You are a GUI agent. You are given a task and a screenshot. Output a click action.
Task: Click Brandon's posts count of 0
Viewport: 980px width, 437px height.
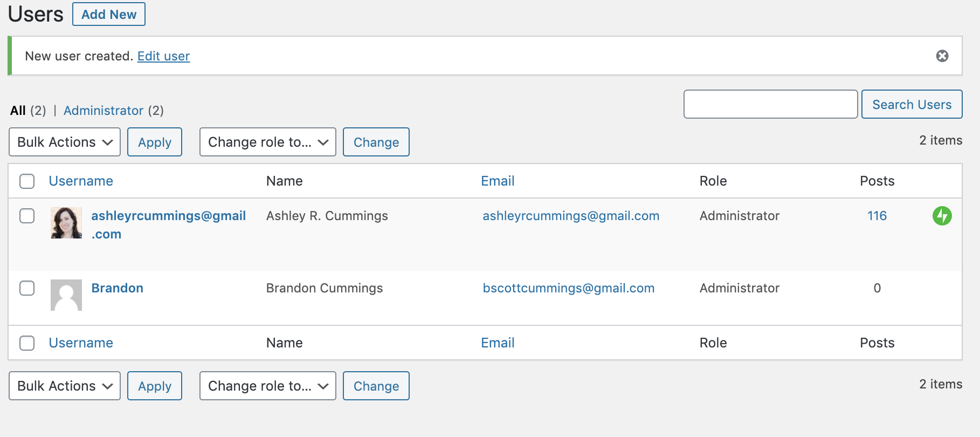click(877, 288)
